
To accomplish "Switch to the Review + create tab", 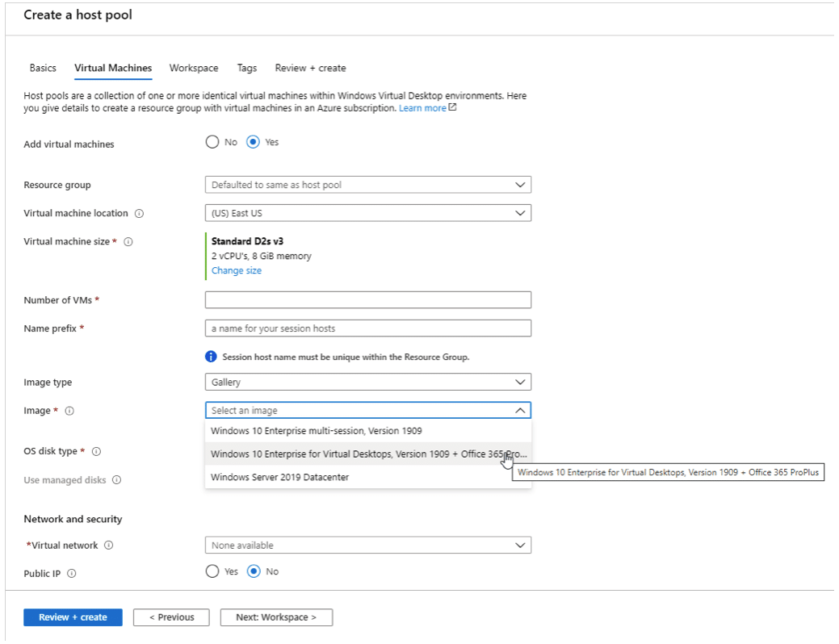I will 310,69.
